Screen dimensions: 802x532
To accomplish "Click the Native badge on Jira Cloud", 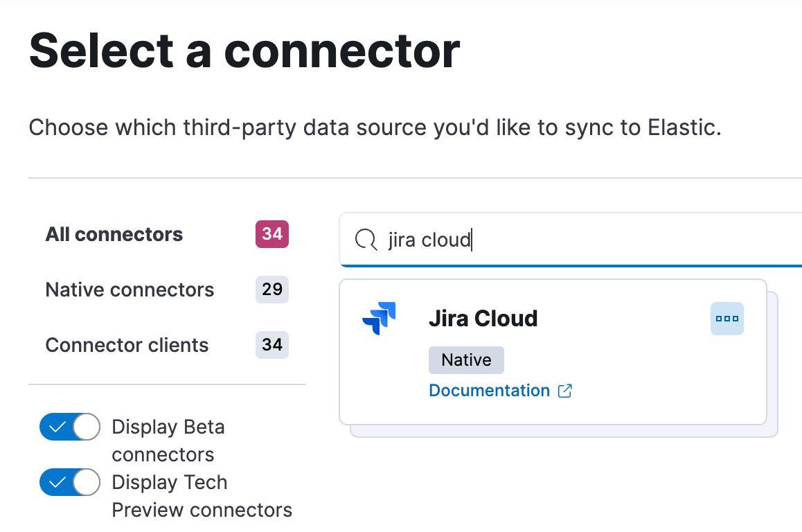I will click(x=465, y=360).
